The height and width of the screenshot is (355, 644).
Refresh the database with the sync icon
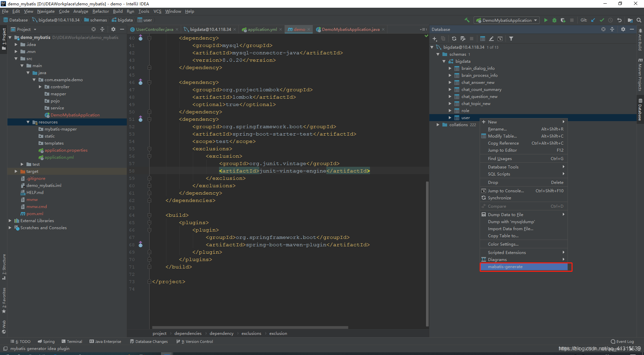point(454,39)
